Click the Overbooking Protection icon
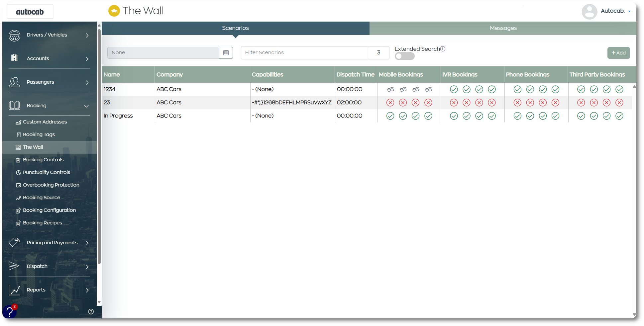This screenshot has width=644, height=326. coord(18,185)
